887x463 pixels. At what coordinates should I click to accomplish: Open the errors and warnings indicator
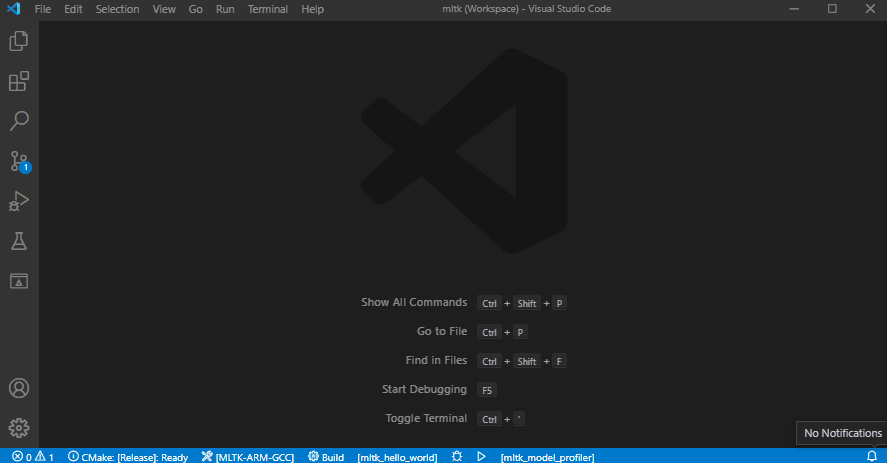33,456
